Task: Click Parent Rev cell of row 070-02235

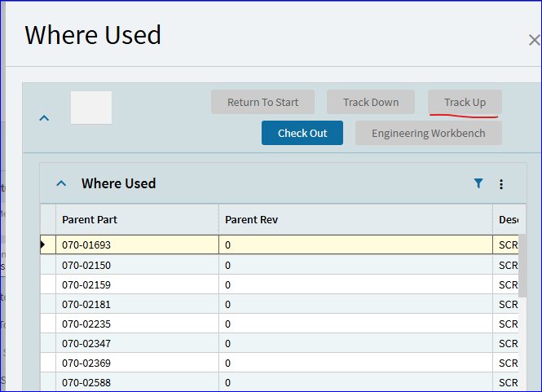Action: point(355,324)
